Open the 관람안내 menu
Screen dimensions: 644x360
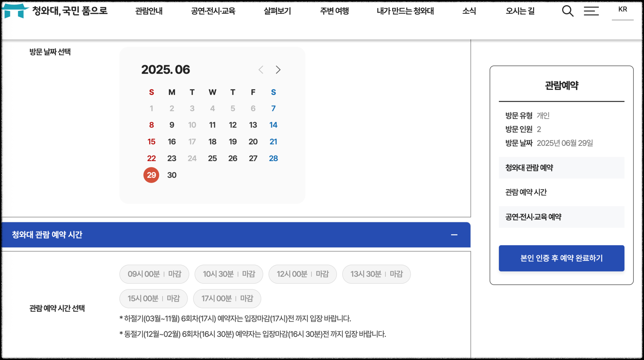point(149,11)
